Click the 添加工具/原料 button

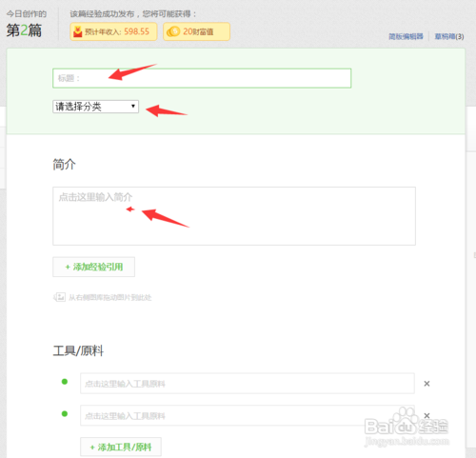121,448
